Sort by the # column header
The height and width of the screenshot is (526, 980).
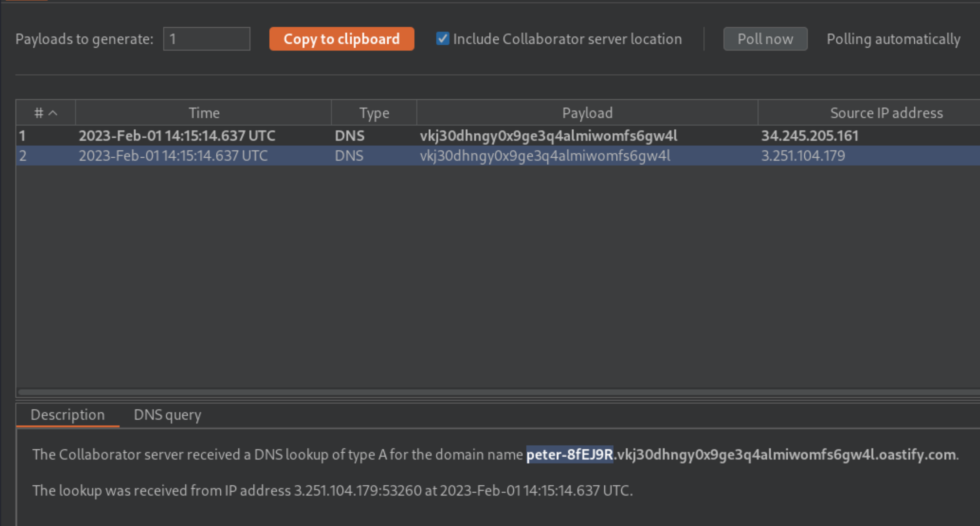pos(46,113)
